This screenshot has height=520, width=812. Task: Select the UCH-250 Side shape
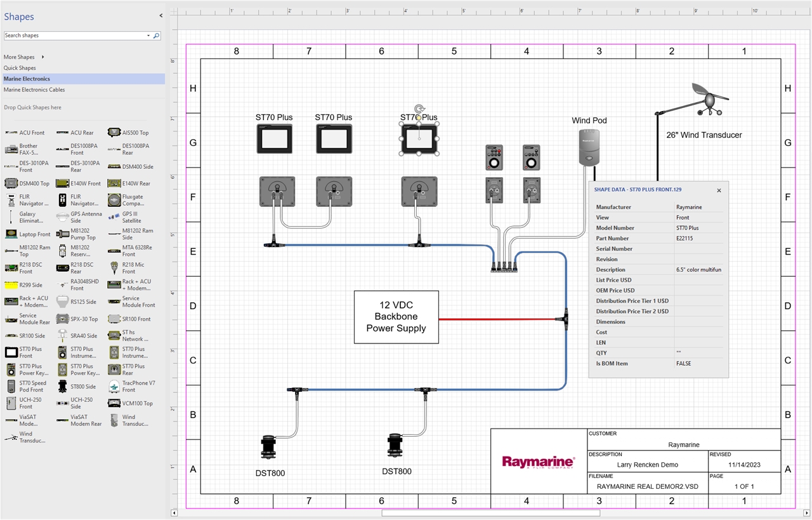click(x=75, y=403)
